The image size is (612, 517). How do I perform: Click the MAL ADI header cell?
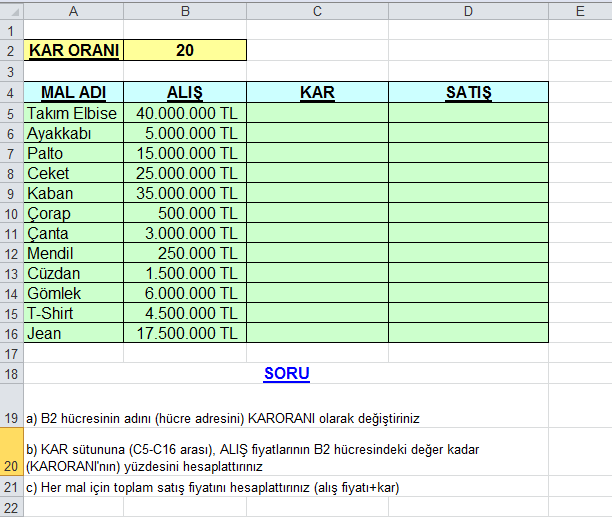(74, 92)
